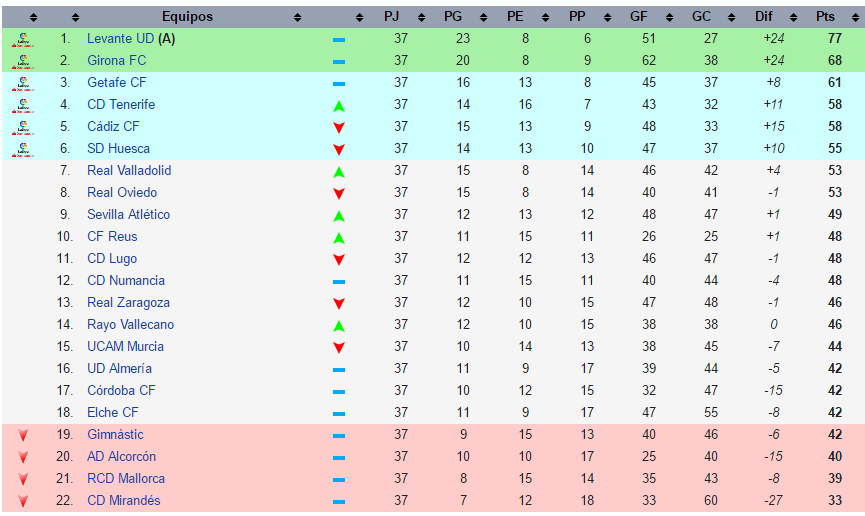This screenshot has height=516, width=865.
Task: Click red down arrow next to Cádiz CF
Action: click(x=339, y=127)
